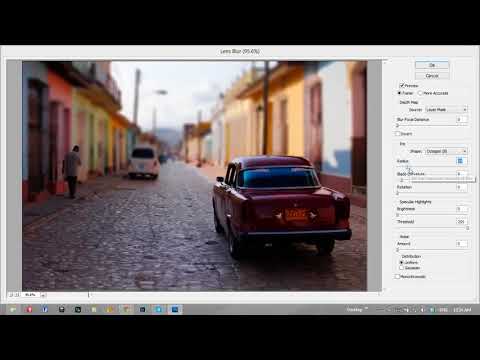
Task: Click the Specular Highlights Brightness field
Action: click(462, 209)
